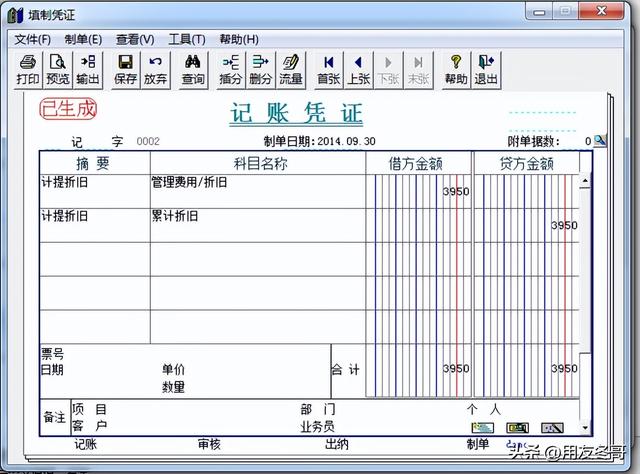The image size is (640, 474).
Task: Click the 部门 field label
Action: [318, 409]
